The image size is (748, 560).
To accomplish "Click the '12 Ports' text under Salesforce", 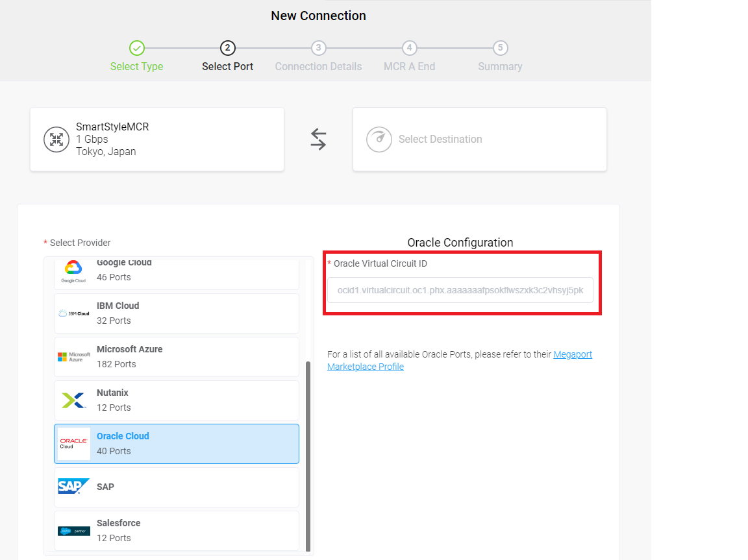I will pos(114,538).
